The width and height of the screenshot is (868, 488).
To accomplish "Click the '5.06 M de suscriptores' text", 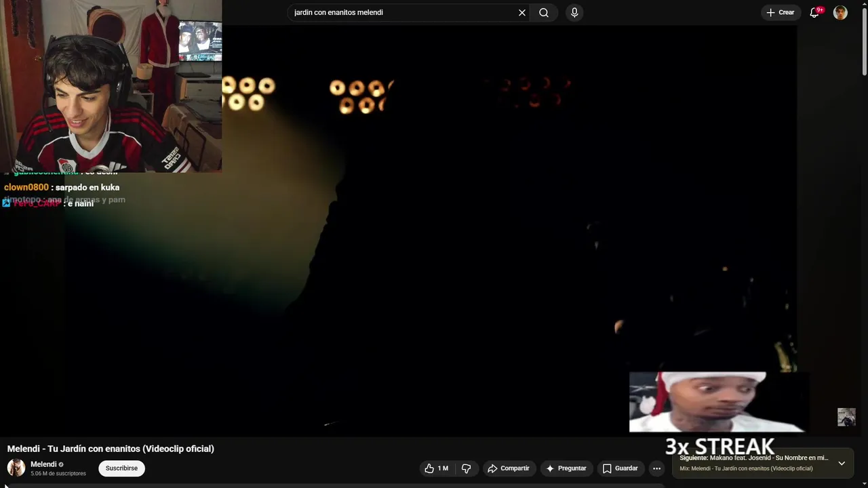I will 58,474.
